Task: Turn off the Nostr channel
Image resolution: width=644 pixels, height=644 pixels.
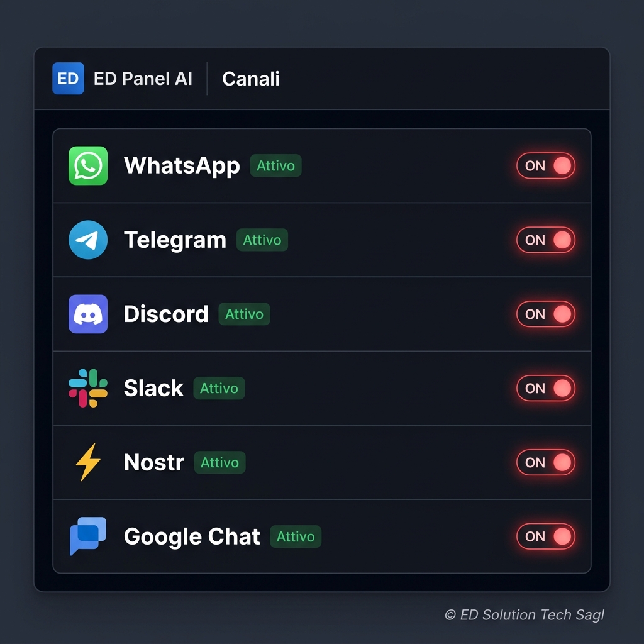Action: click(x=546, y=462)
